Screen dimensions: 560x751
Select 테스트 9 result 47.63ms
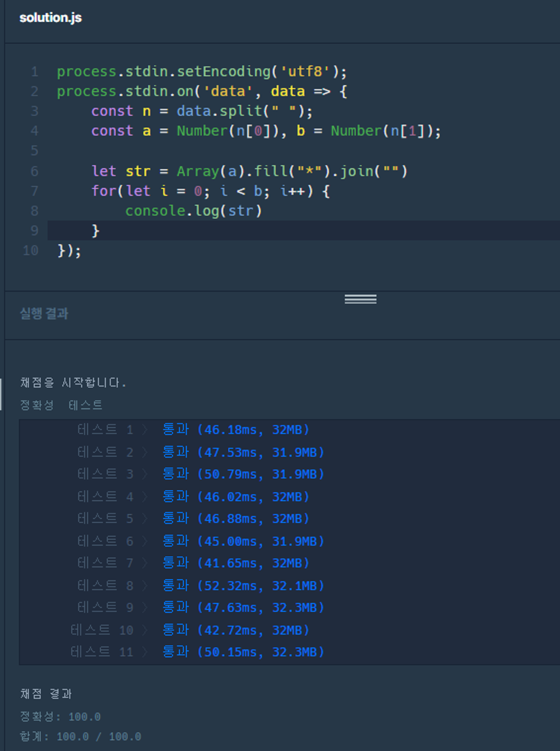tap(243, 607)
